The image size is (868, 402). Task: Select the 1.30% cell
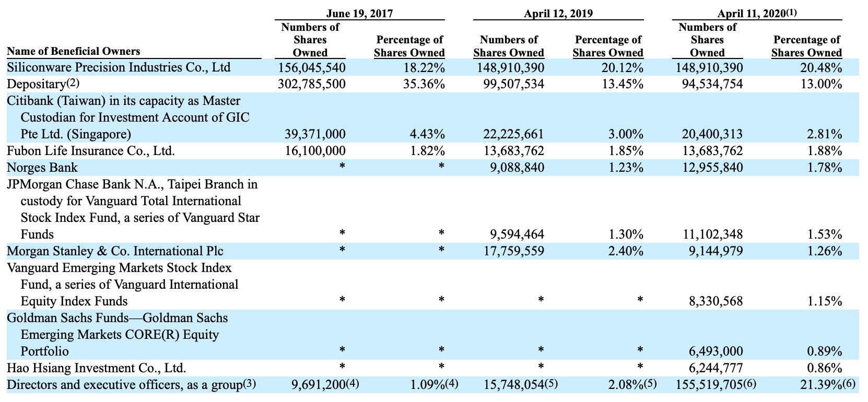point(626,234)
